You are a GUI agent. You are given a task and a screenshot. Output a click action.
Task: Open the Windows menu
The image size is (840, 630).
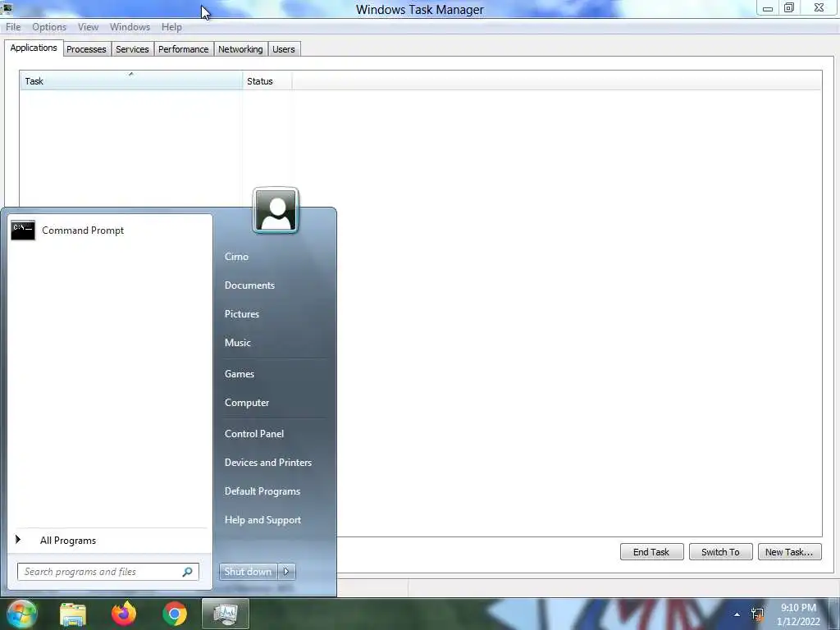coord(130,27)
